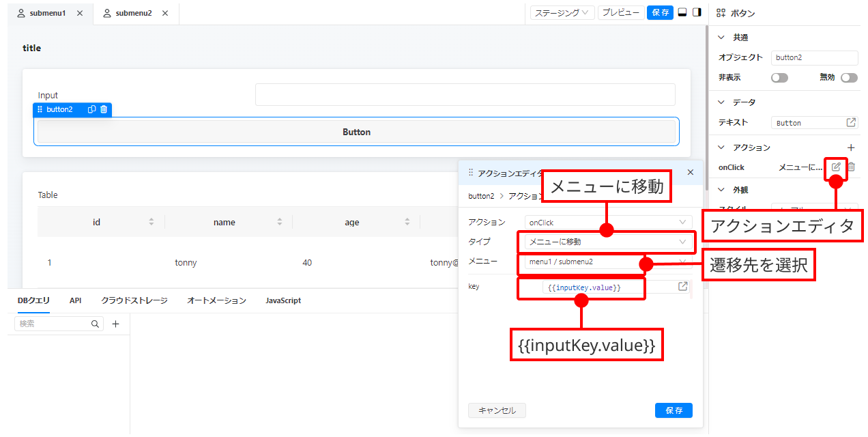Open text field expression editor icon
This screenshot has width=868, height=437.
[x=851, y=123]
